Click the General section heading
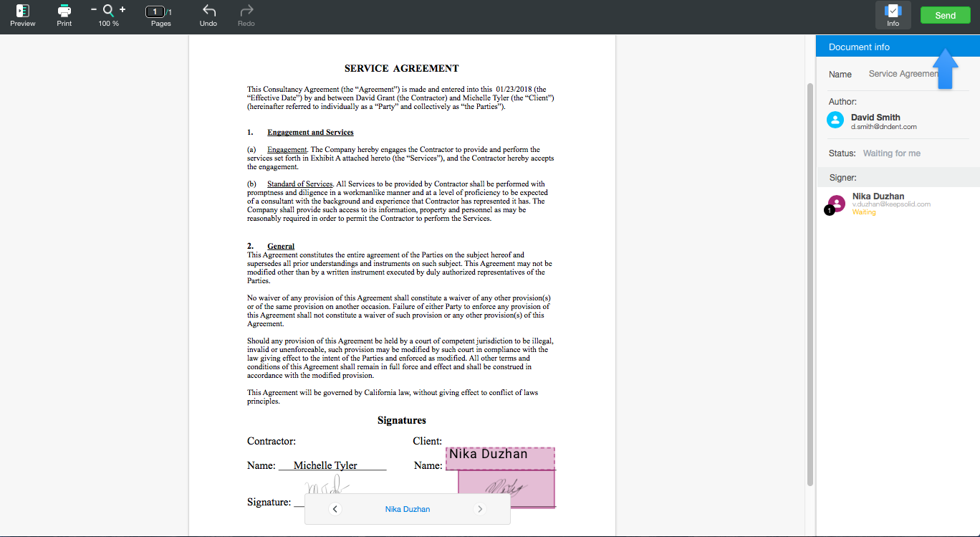Screen dimensions: 980x537 281,247
